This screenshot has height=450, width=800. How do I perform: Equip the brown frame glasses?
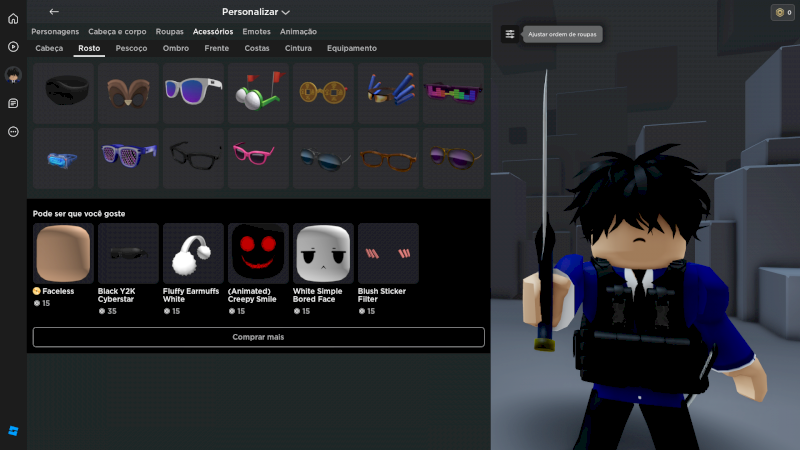pos(388,159)
